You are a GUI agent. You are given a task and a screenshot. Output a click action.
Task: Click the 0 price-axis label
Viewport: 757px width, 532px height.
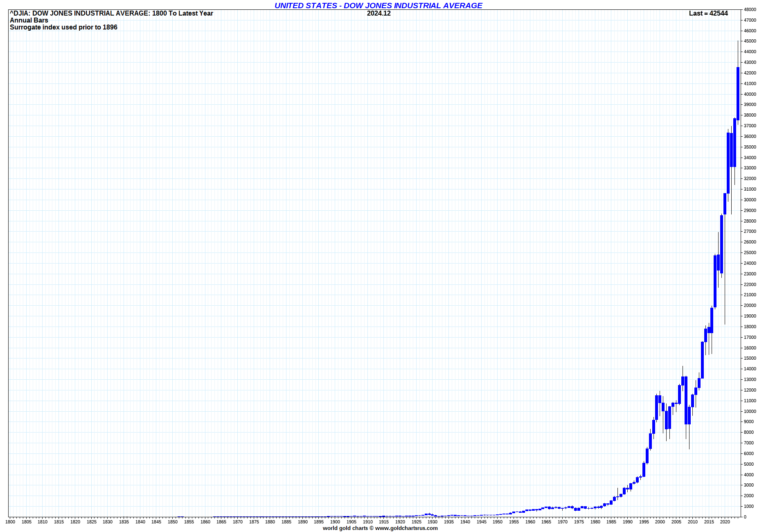point(745,517)
